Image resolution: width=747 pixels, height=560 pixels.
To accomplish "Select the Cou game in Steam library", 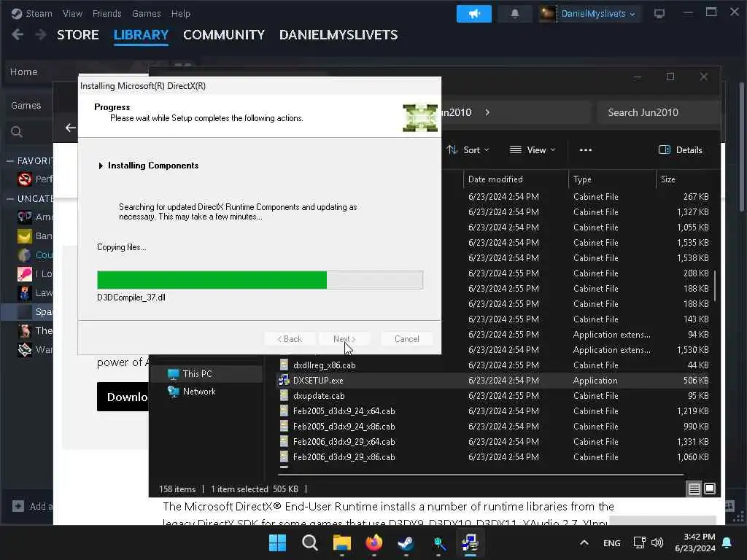I will pos(36,254).
